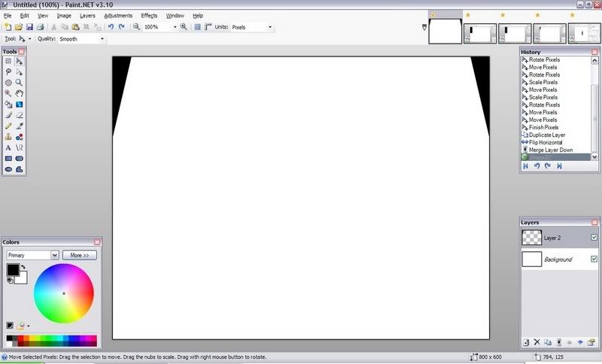Click the Undo arrow in main toolbar
Screen dimensions: 602x364
coord(111,26)
